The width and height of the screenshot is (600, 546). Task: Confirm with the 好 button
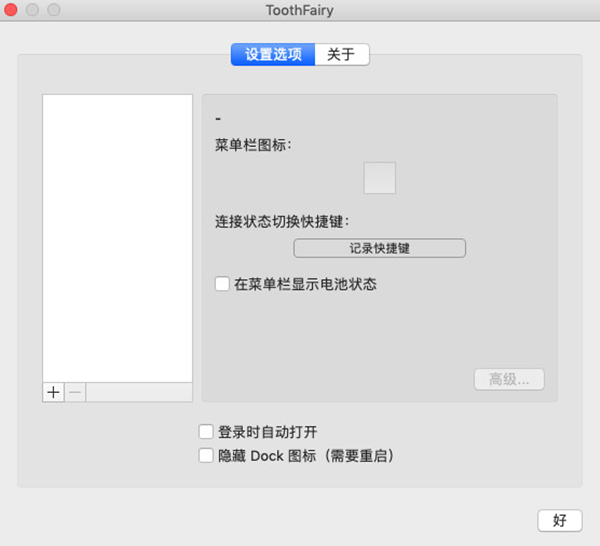point(560,520)
